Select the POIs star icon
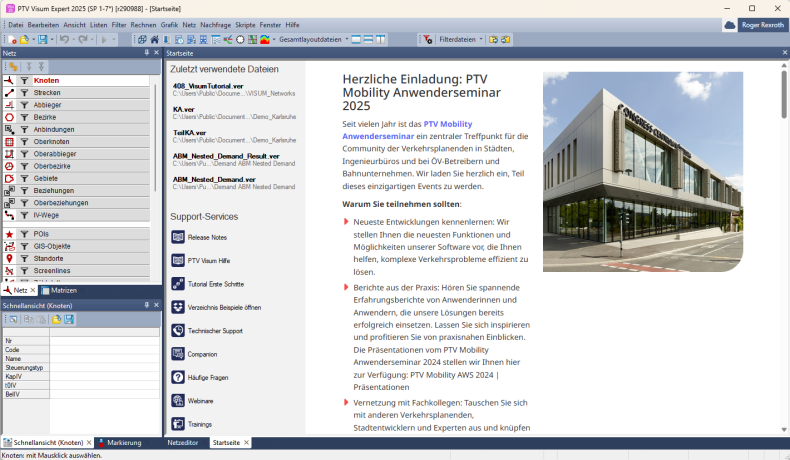The height and width of the screenshot is (460, 790). click(9, 233)
